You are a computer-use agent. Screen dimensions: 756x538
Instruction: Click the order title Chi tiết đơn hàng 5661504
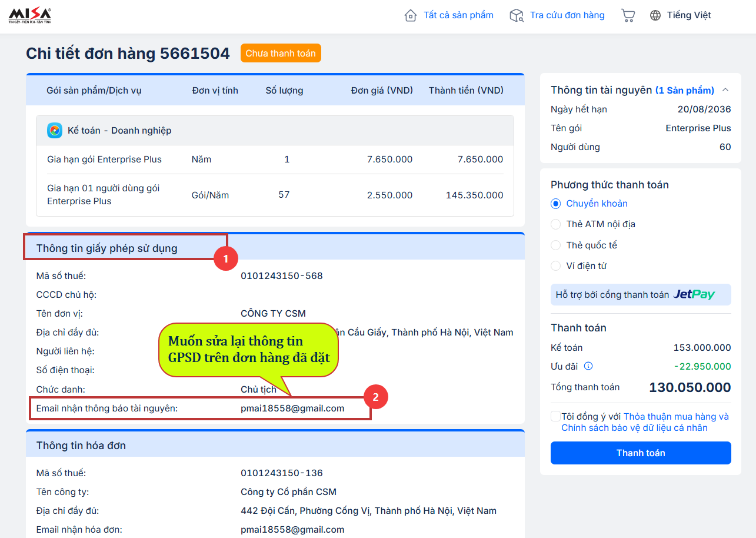tap(128, 53)
